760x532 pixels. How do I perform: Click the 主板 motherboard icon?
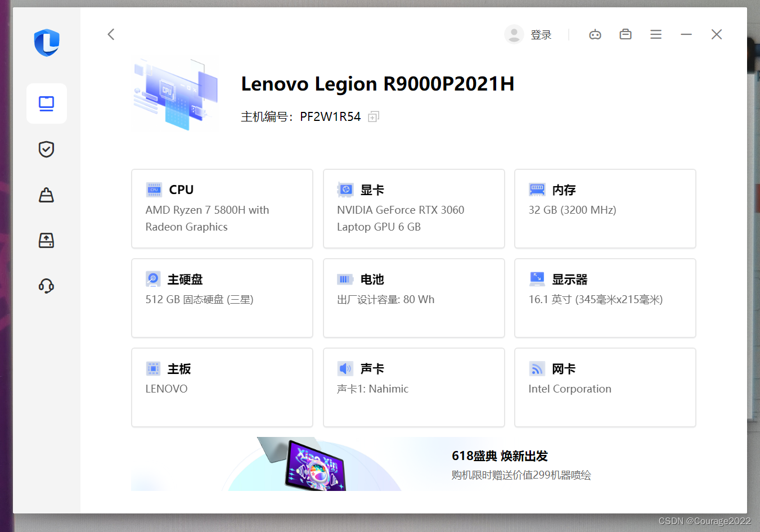pyautogui.click(x=153, y=368)
